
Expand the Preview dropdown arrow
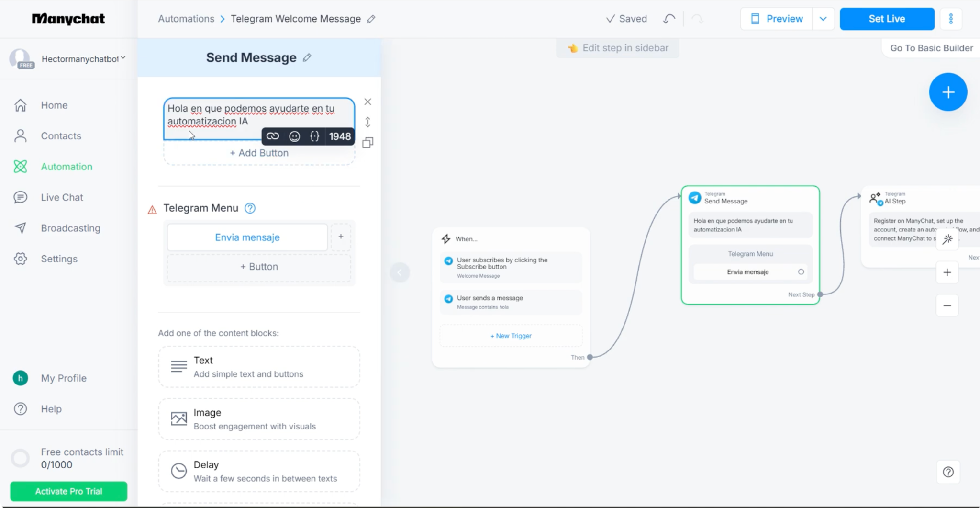(823, 19)
